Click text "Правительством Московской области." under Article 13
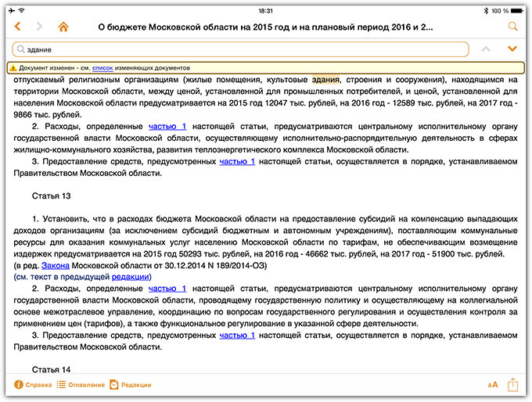532x402 pixels. pyautogui.click(x=88, y=347)
